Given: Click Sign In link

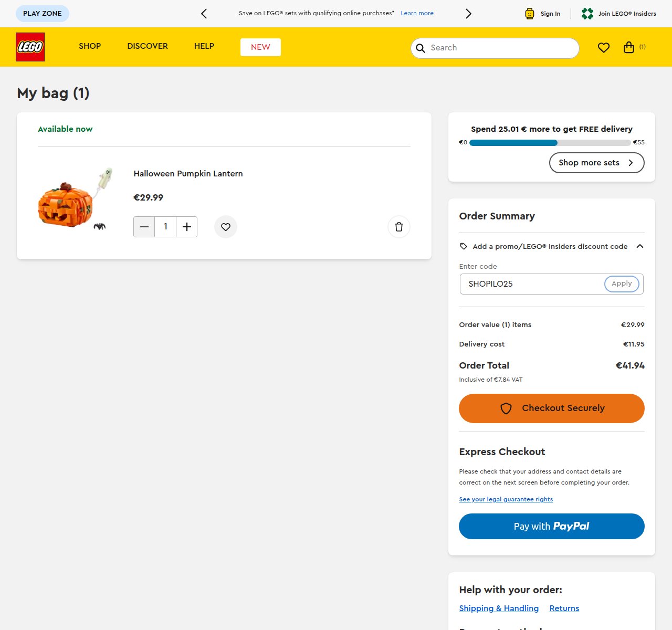Looking at the screenshot, I should coord(550,14).
